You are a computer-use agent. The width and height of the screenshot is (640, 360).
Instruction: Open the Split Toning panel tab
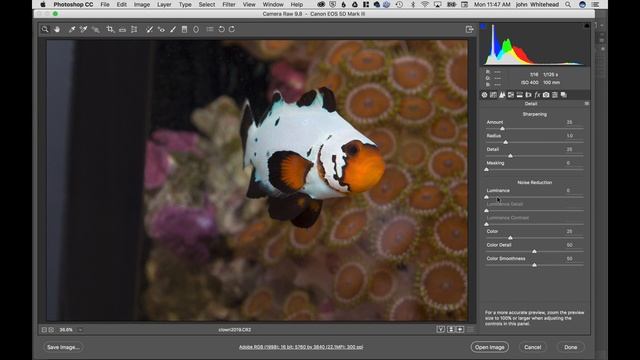(520, 95)
